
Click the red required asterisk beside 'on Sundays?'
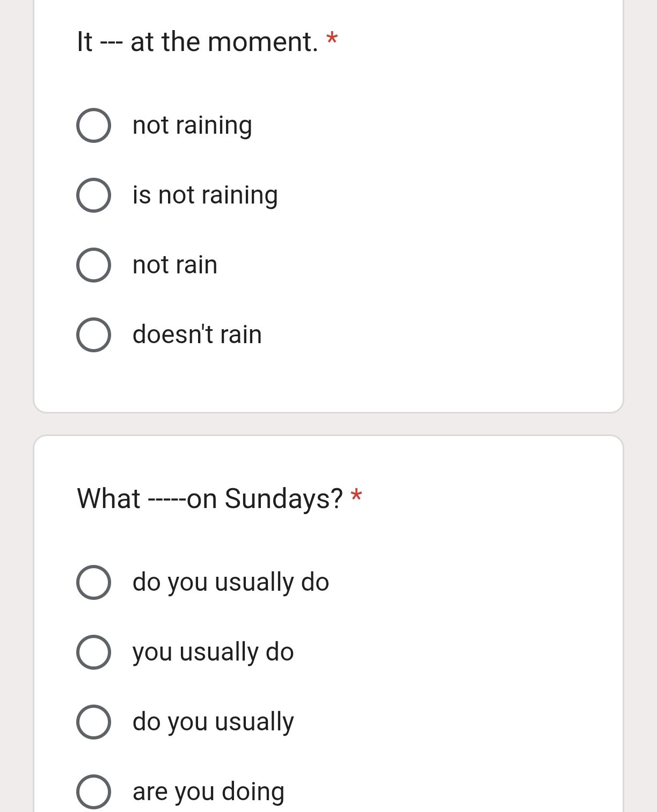tap(356, 496)
